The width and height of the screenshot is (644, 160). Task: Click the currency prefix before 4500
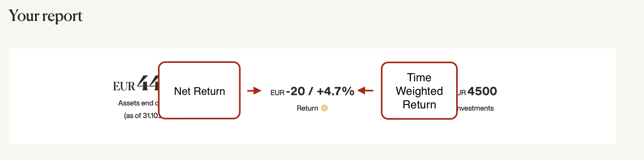(x=461, y=93)
